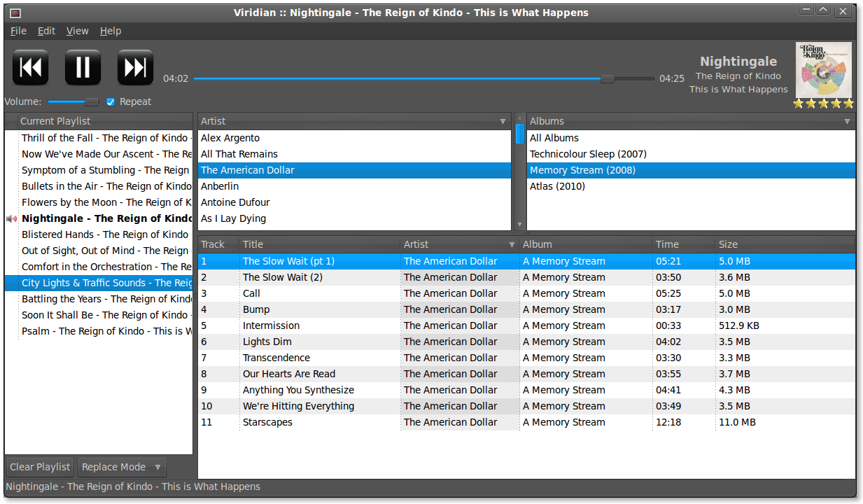
Task: Select the song Intermission
Action: click(x=526, y=325)
